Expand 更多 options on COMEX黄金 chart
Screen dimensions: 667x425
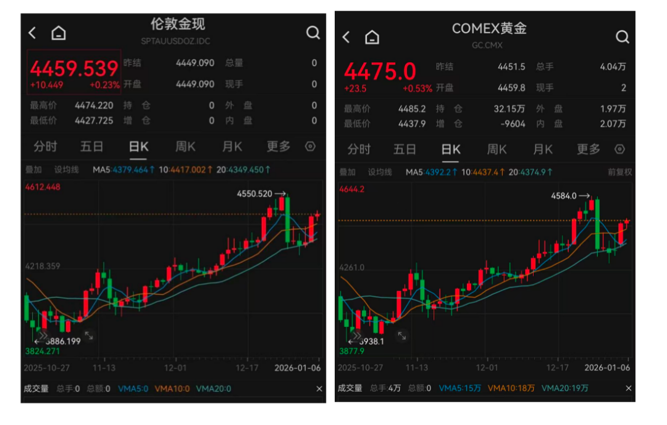(x=589, y=149)
